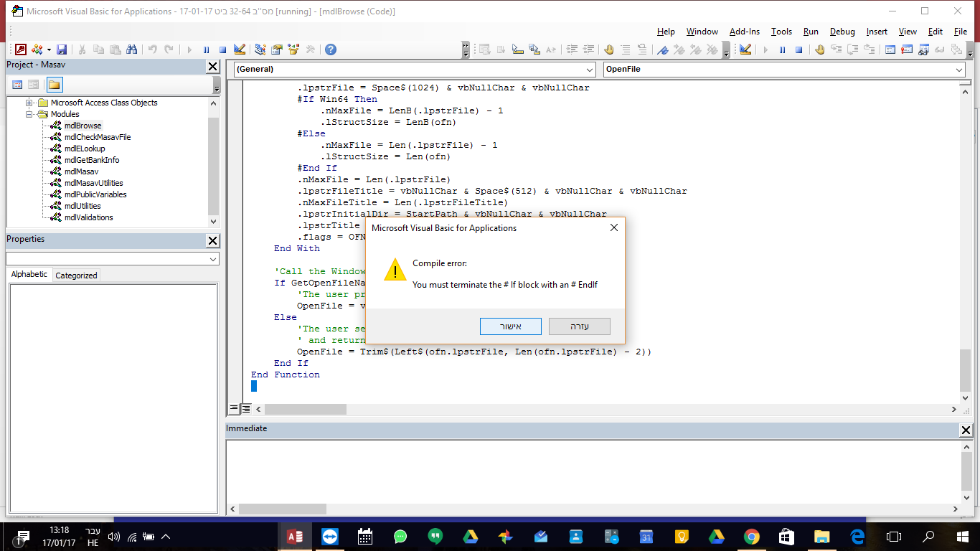Click the code window horizontal scrollbar thumb

(x=306, y=409)
